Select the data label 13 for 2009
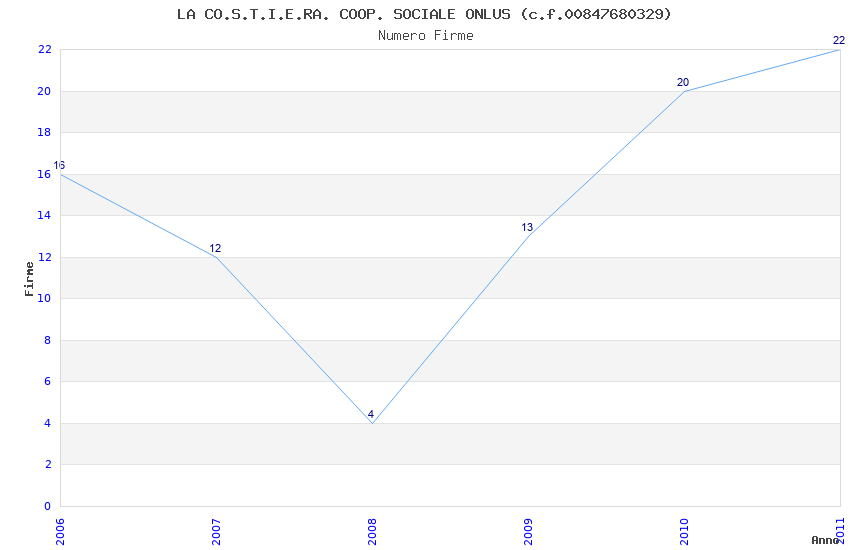 coord(527,227)
